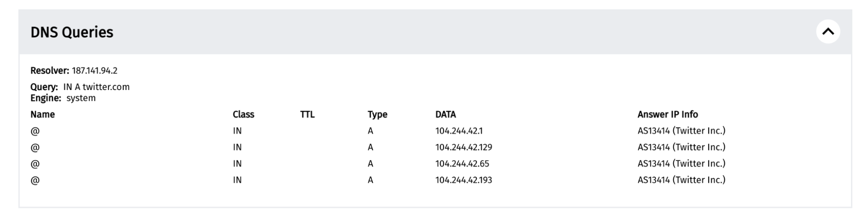868x217 pixels.
Task: Select the query text IN A twitter.com
Action: (x=96, y=87)
